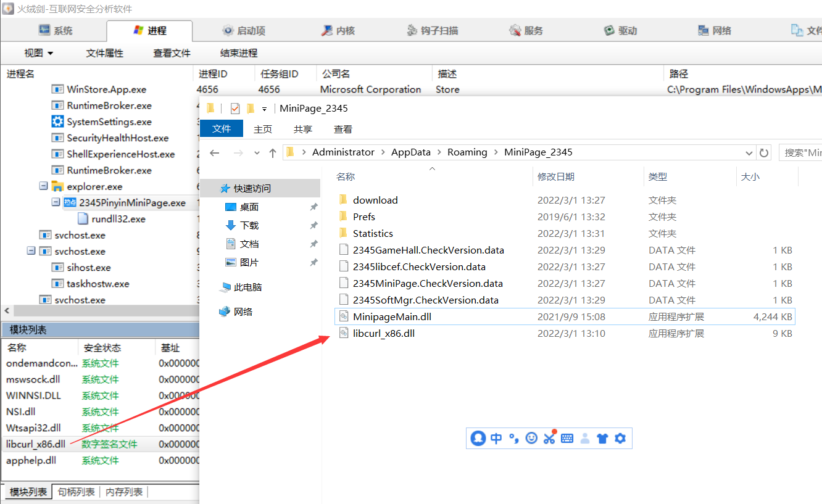Go back in Explorer navigation
This screenshot has height=504, width=822.
coord(214,152)
